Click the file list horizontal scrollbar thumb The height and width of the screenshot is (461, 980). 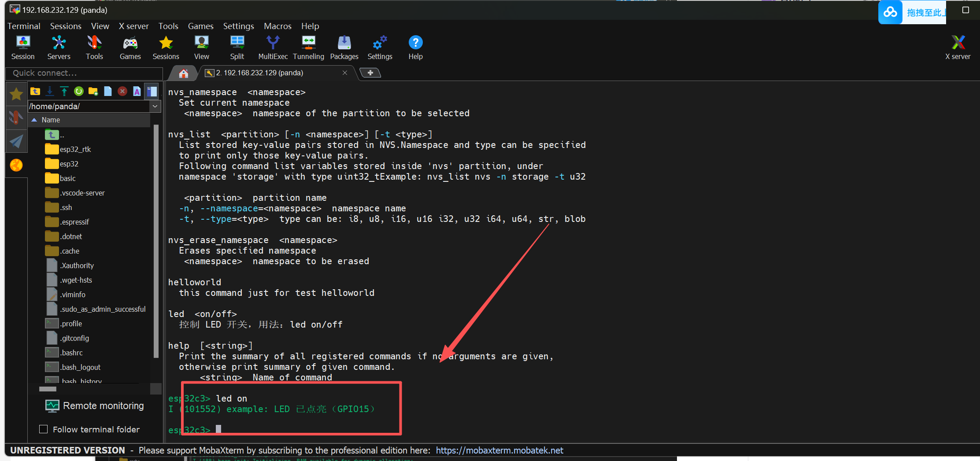48,389
